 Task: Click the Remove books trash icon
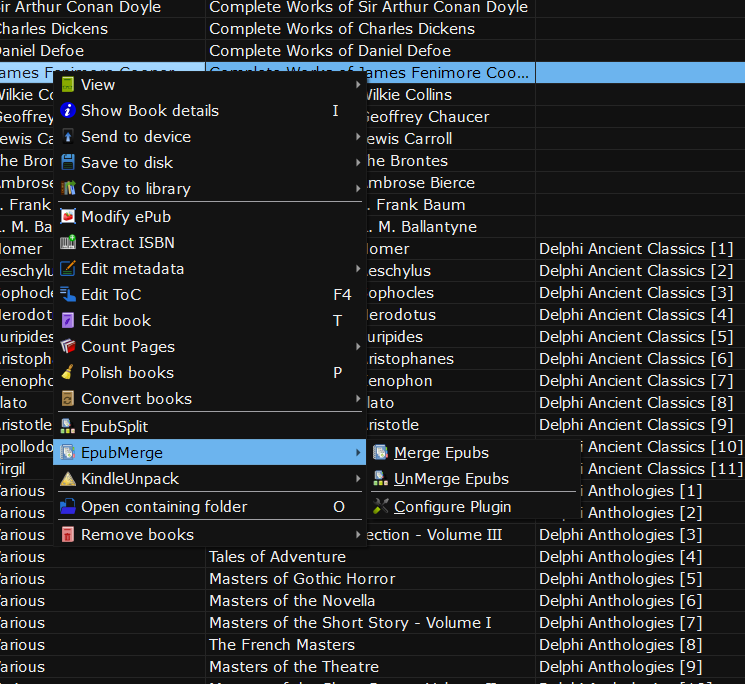point(68,535)
